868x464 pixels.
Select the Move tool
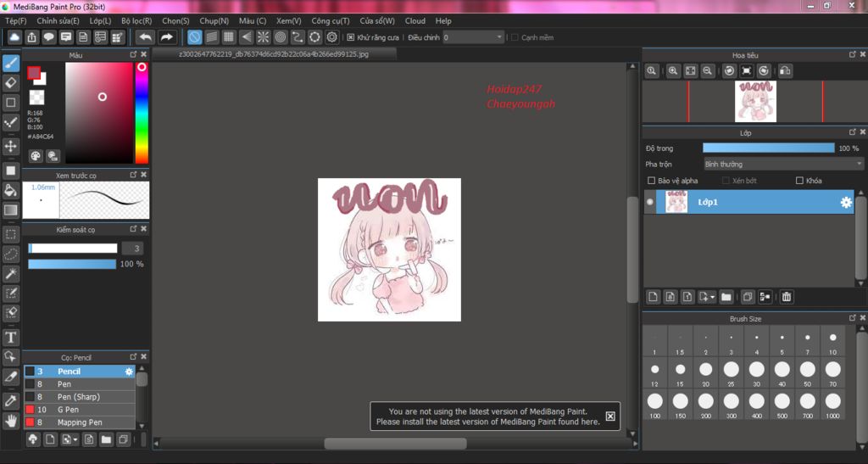(11, 146)
